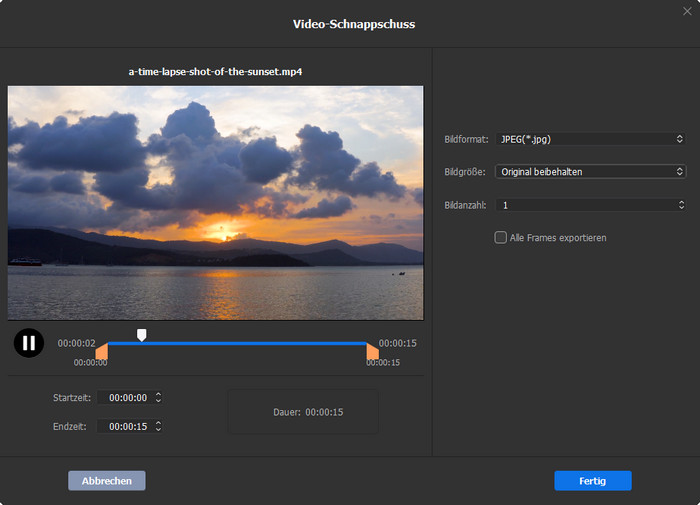Open the Bildgröße dropdown
700x505 pixels.
click(590, 171)
